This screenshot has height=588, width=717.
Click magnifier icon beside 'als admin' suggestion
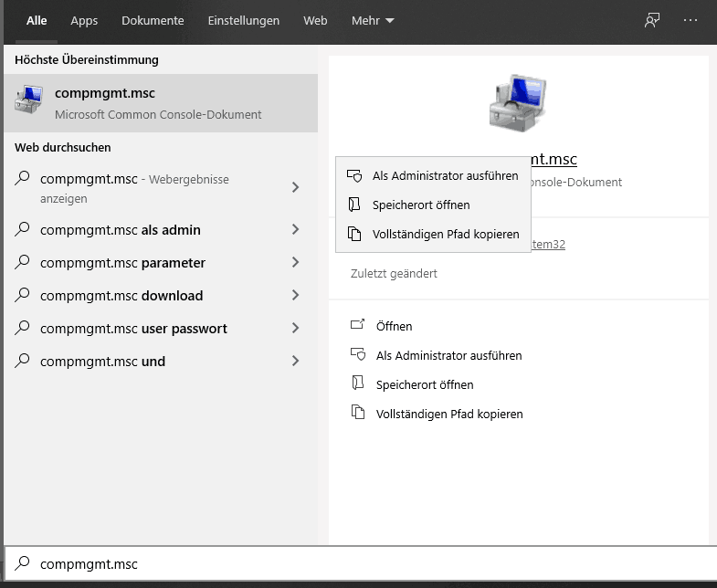22,229
